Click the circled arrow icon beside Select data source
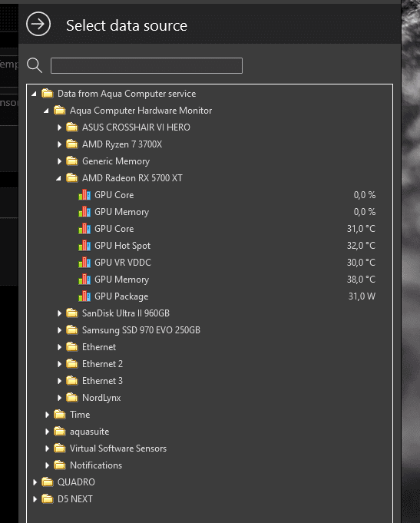420x523 pixels. click(38, 24)
